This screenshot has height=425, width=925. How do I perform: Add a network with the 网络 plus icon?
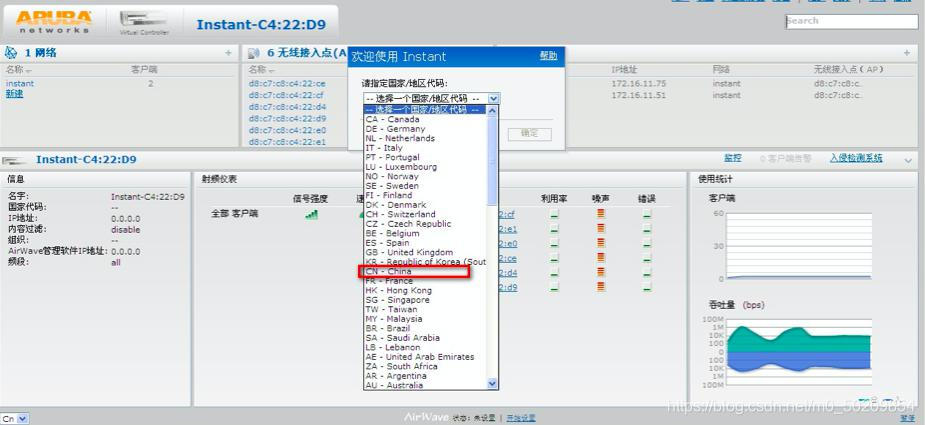pos(228,53)
